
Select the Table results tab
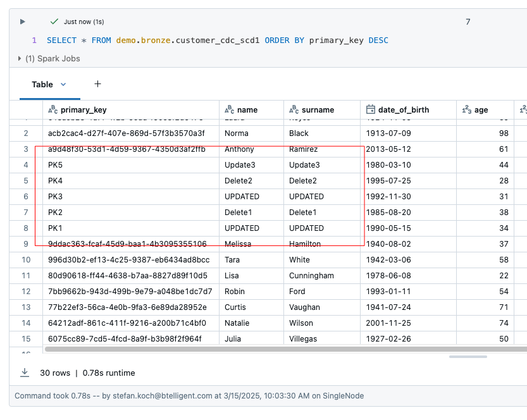(42, 85)
